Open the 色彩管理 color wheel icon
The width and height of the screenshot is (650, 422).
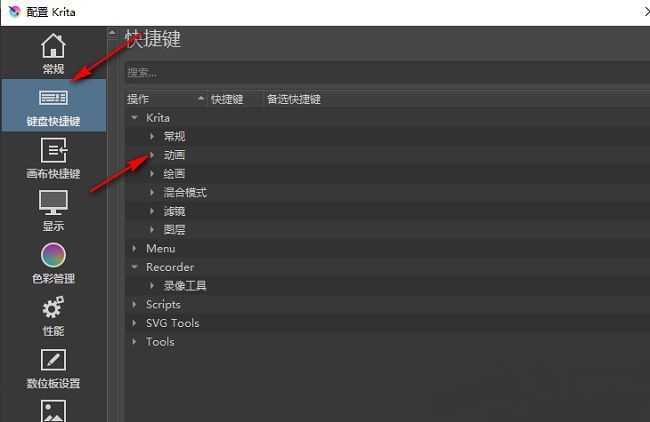[53, 255]
